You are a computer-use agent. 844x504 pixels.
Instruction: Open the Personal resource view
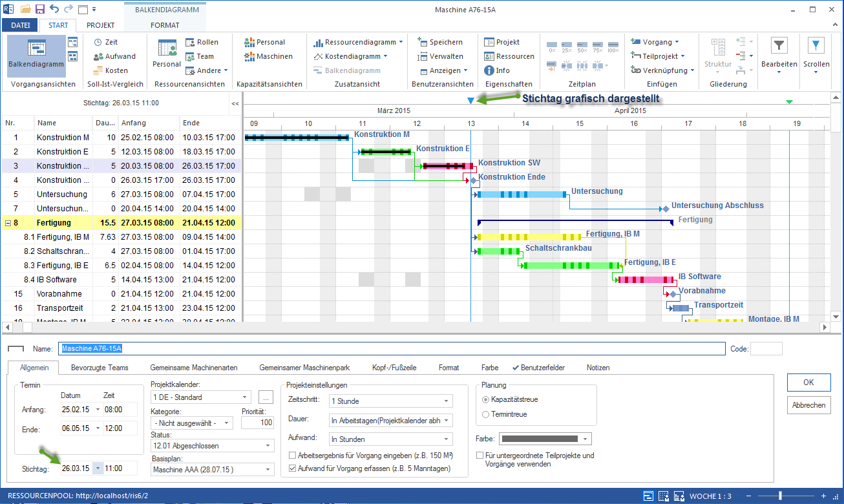(167, 53)
